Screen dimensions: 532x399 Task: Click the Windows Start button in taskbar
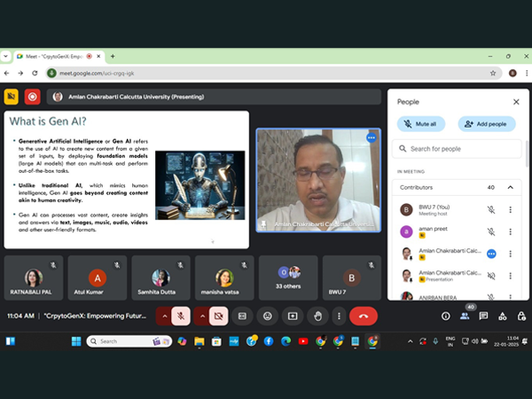74,340
